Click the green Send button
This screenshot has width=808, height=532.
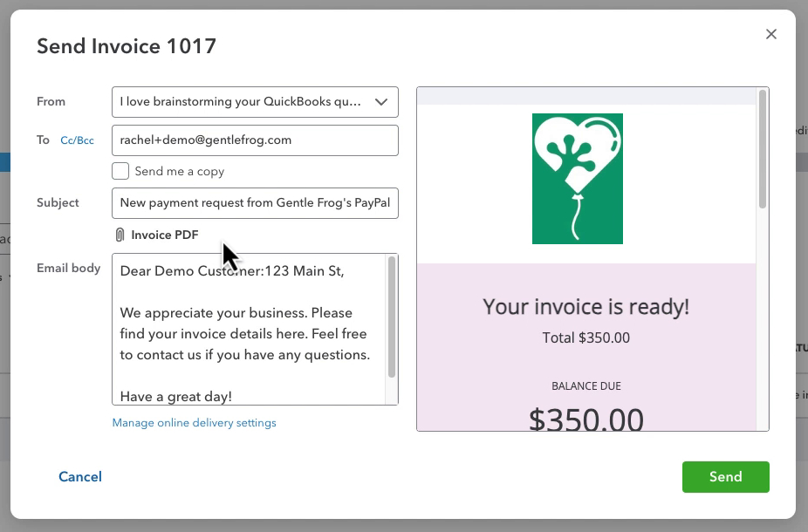(x=726, y=477)
